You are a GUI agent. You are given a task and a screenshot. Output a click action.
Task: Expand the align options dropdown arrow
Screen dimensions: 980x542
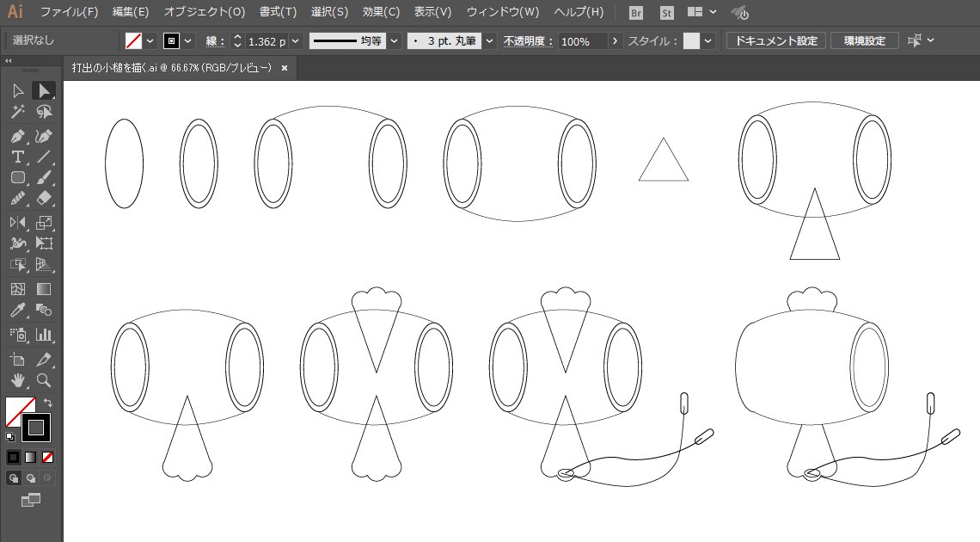click(931, 40)
